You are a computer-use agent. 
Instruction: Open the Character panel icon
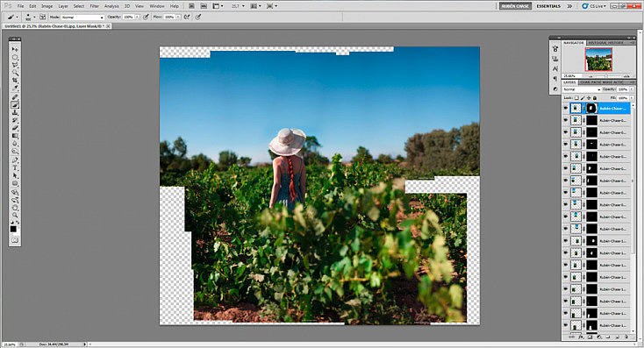[x=555, y=68]
